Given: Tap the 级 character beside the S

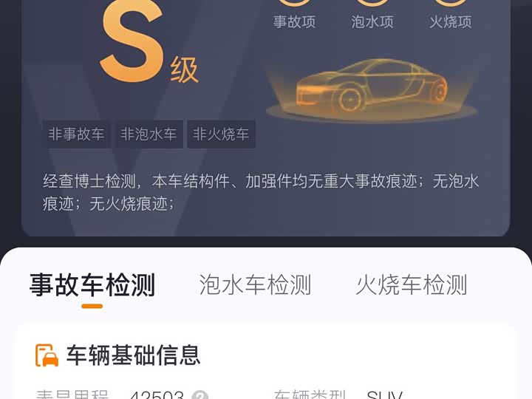Looking at the screenshot, I should point(184,70).
